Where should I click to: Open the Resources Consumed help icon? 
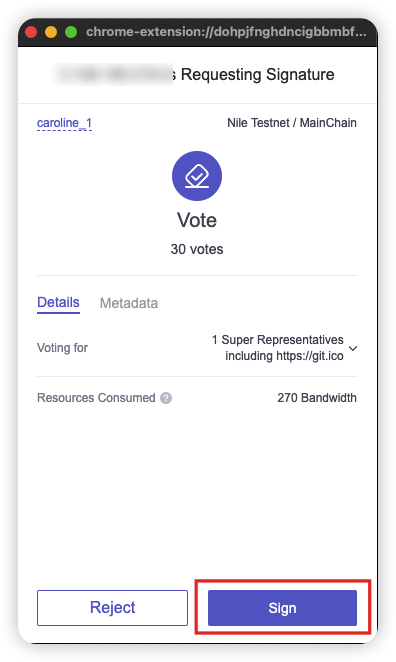pos(166,398)
